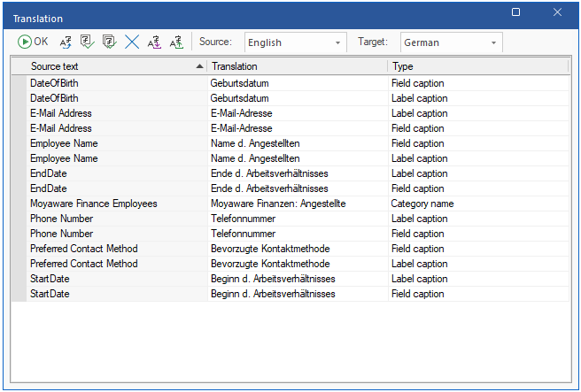This screenshot has width=581, height=392.
Task: Click the blue X delete icon
Action: tap(132, 42)
